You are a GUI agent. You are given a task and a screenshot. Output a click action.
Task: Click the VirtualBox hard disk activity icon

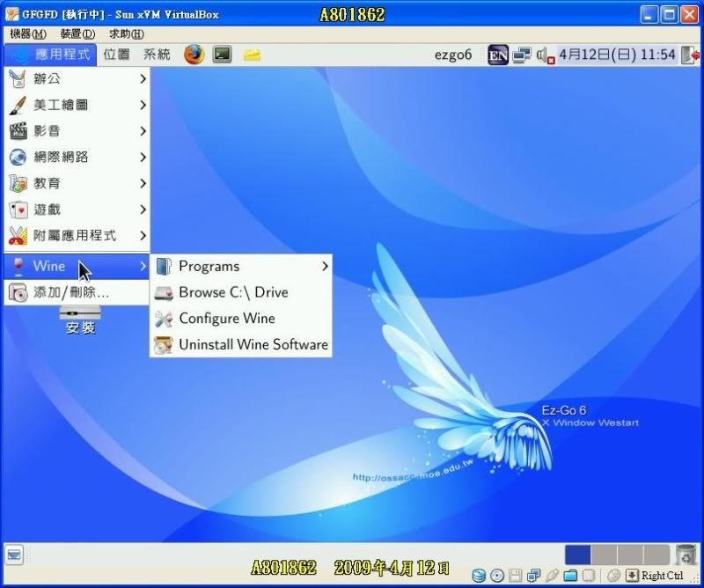479,576
